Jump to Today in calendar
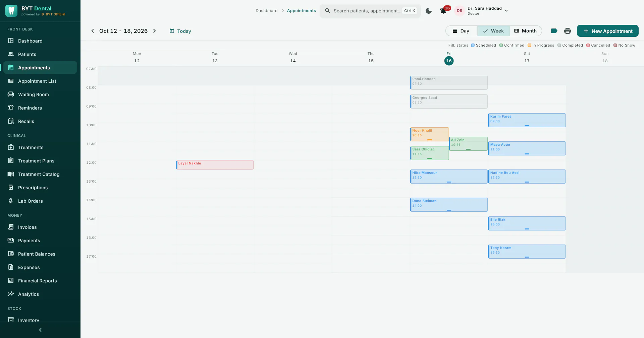644x338 pixels. point(180,31)
